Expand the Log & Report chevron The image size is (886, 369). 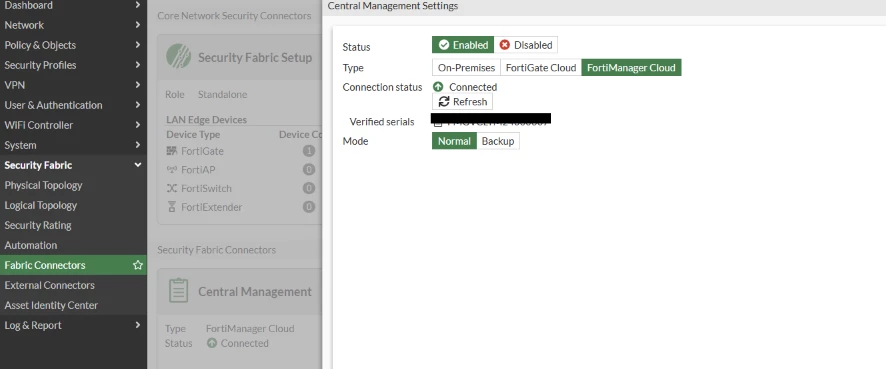pos(137,325)
